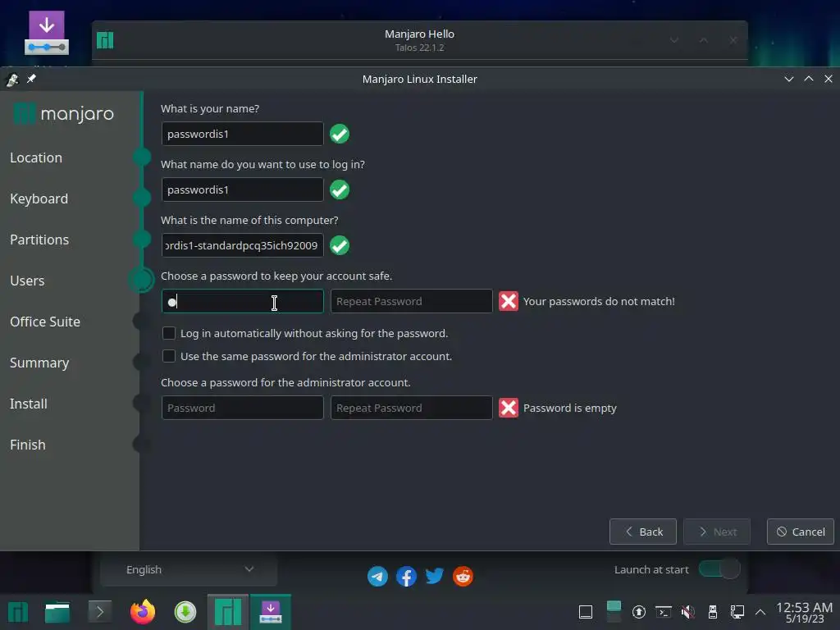Image resolution: width=840 pixels, height=630 pixels.
Task: Switch to Manjaro Hello taskbar entry
Action: point(228,612)
